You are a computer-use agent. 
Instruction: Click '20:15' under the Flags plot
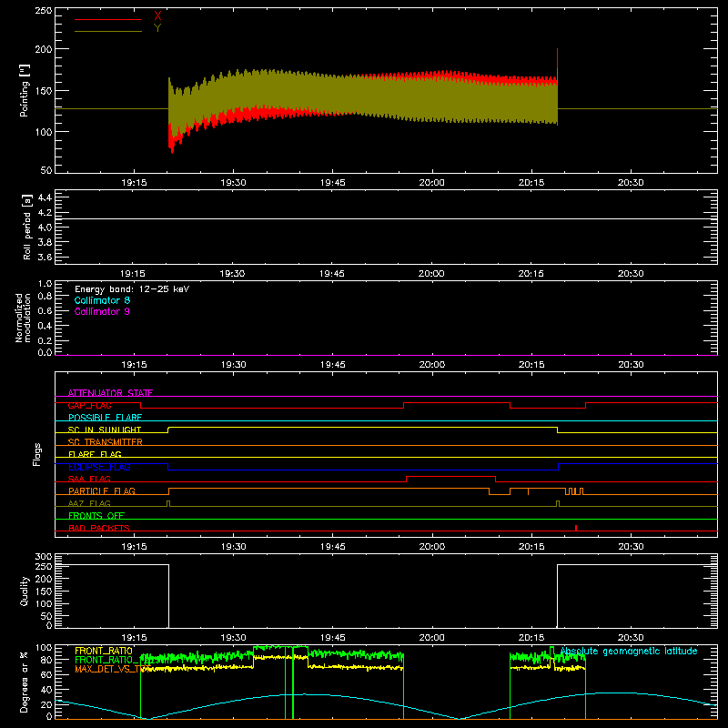click(531, 547)
